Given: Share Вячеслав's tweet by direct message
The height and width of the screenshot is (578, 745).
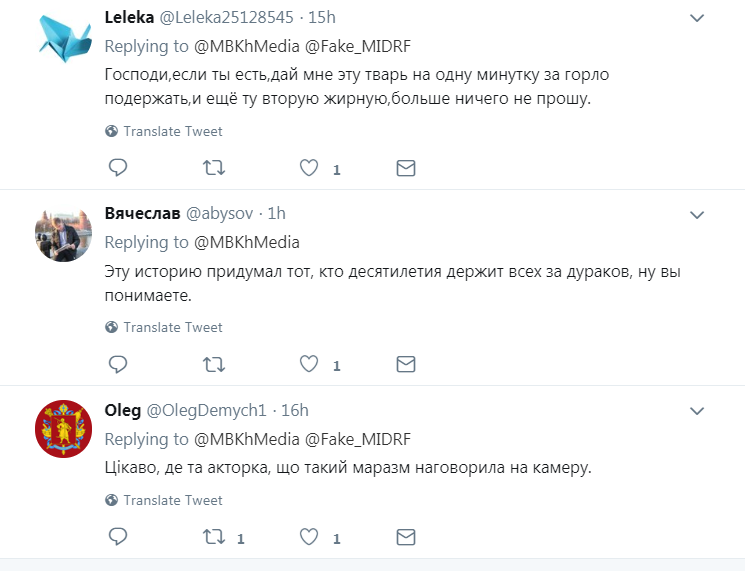Looking at the screenshot, I should pos(405,364).
